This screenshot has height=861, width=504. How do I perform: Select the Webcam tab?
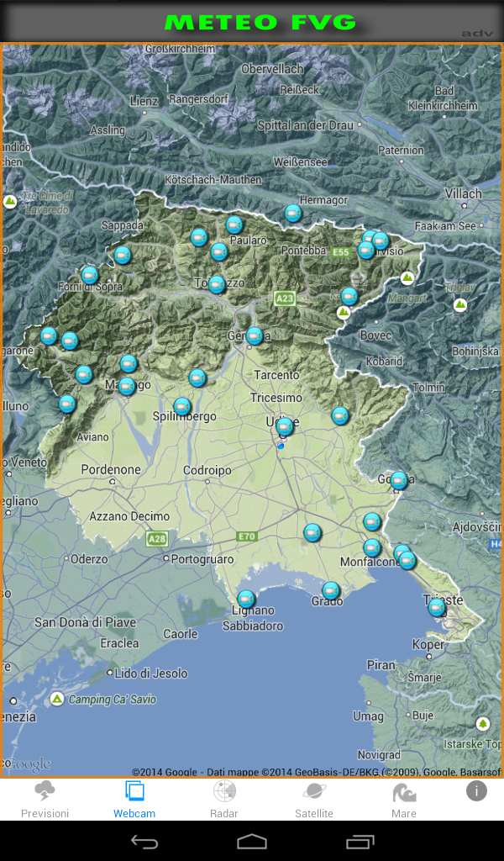coord(134,800)
